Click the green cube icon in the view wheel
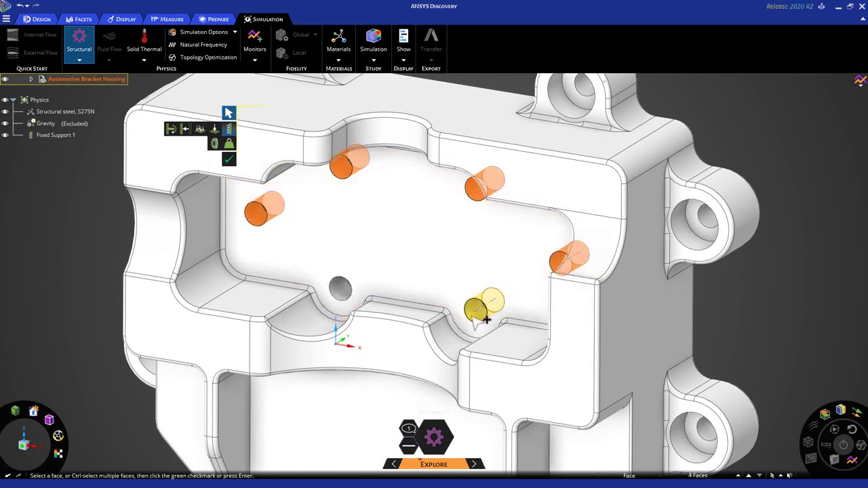The height and width of the screenshot is (488, 868). [x=15, y=411]
